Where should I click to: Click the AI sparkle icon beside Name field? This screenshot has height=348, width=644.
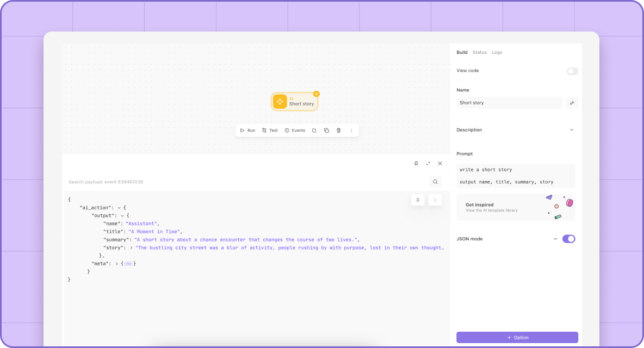[x=572, y=103]
